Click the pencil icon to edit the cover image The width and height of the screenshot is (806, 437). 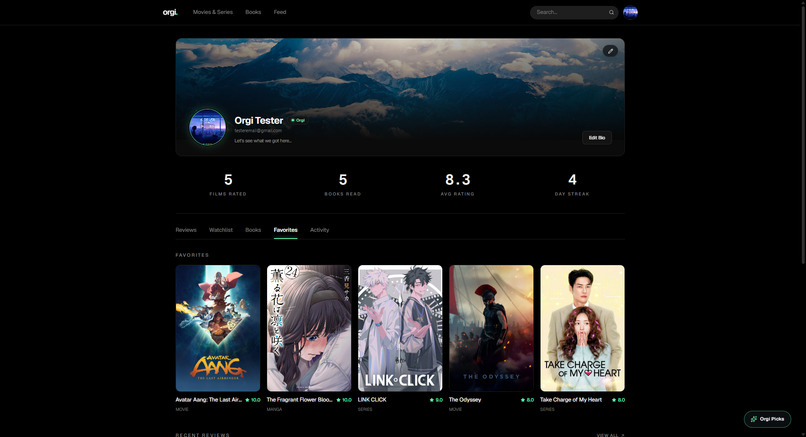coord(610,51)
